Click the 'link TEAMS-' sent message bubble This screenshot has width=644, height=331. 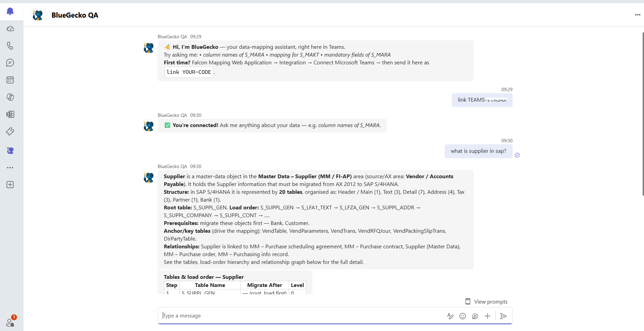coord(482,100)
